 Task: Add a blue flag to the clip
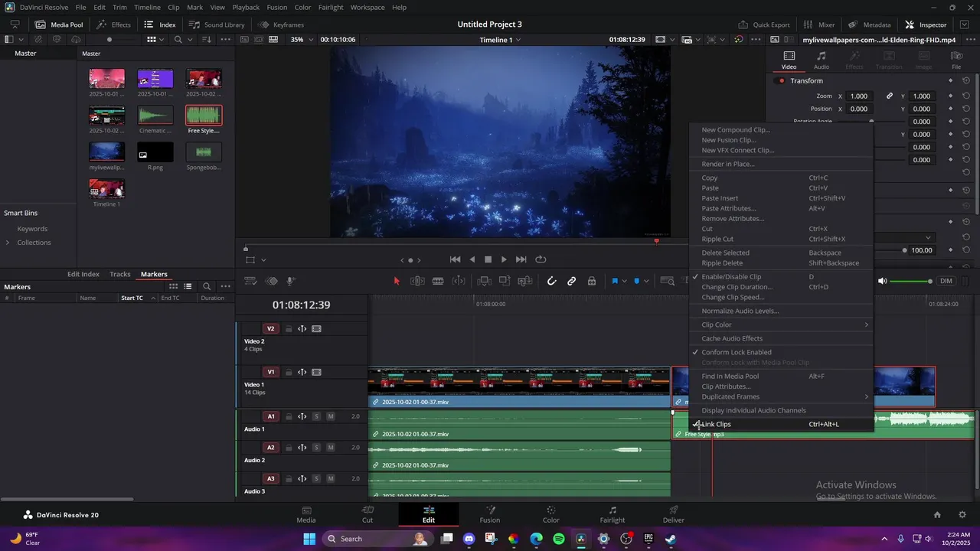tap(614, 281)
